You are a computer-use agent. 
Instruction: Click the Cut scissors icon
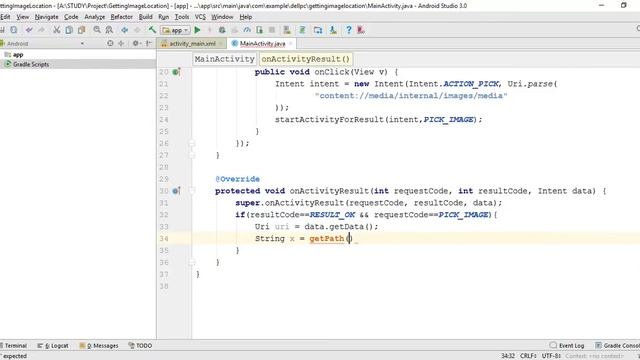point(57,30)
